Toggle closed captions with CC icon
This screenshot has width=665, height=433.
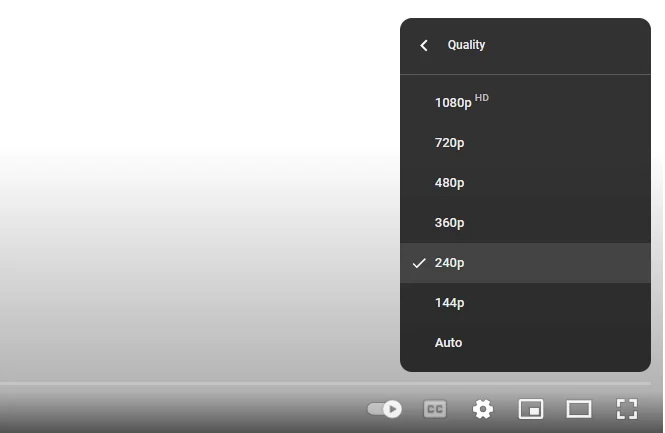(435, 408)
